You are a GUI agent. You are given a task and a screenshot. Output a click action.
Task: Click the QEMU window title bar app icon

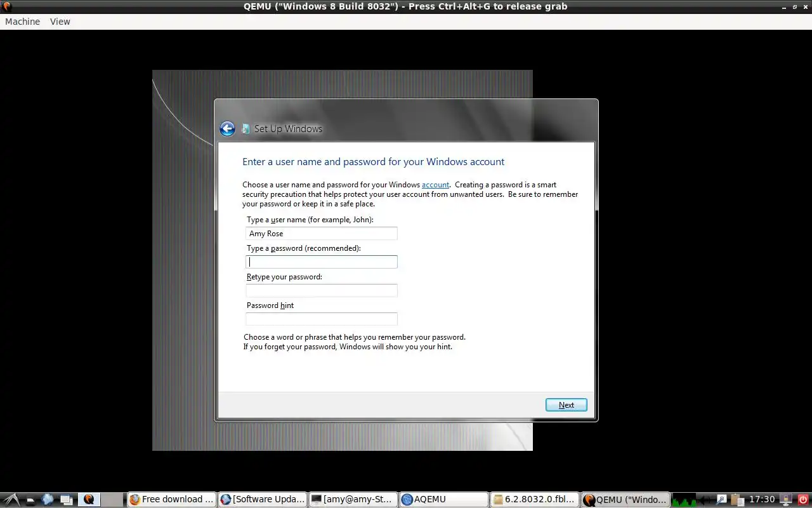pyautogui.click(x=7, y=6)
